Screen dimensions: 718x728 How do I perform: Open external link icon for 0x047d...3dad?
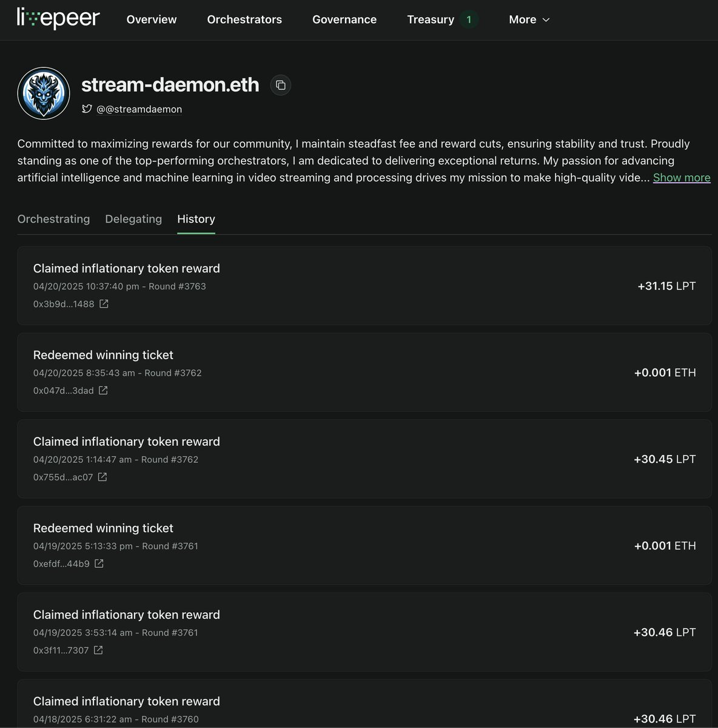point(103,391)
